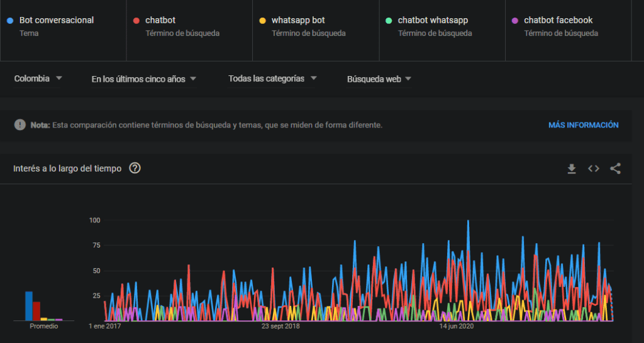Edit the chatbot whatsapp search term
The width and height of the screenshot is (644, 343).
click(433, 20)
